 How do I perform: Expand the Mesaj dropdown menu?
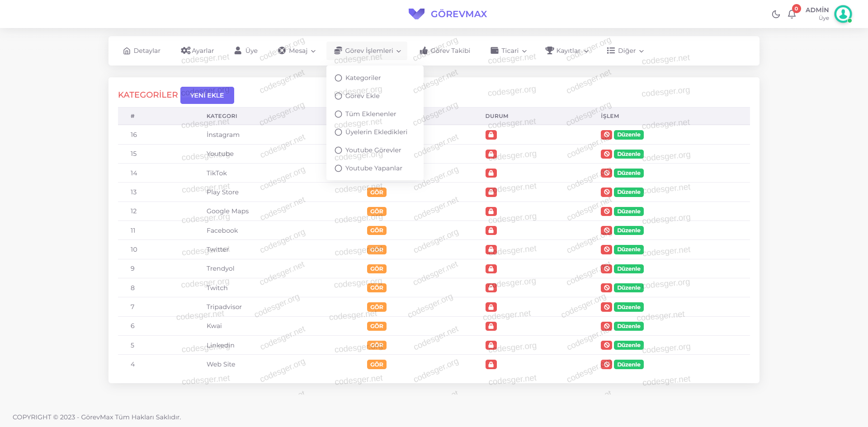point(297,51)
